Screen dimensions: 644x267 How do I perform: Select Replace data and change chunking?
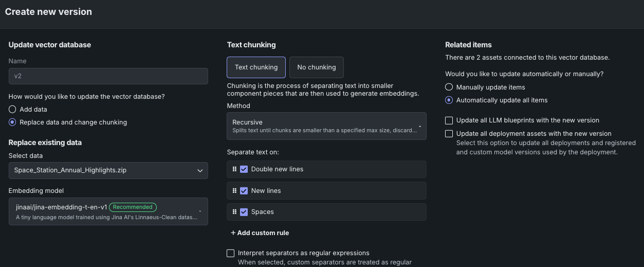[12, 122]
